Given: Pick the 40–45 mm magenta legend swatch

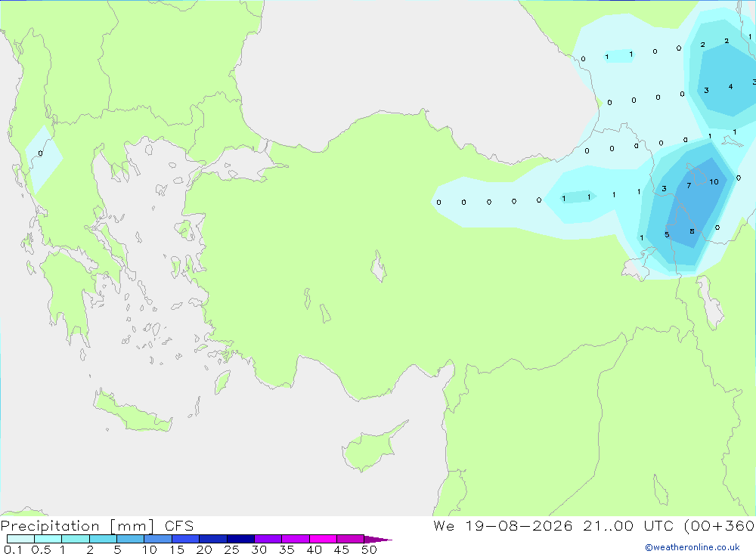Looking at the screenshot, I should tap(323, 539).
